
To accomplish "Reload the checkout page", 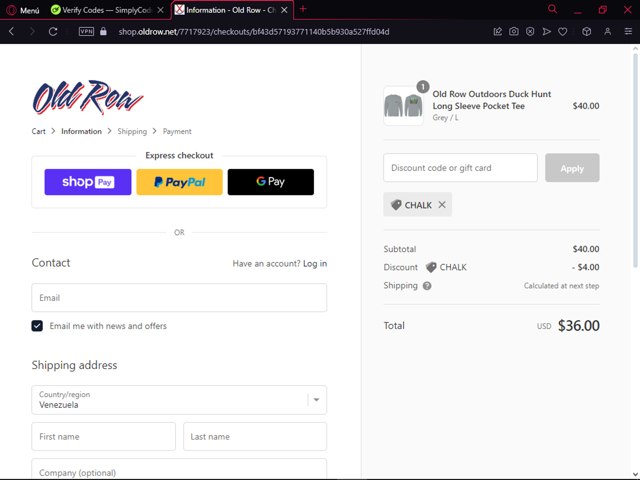I will coord(53,31).
